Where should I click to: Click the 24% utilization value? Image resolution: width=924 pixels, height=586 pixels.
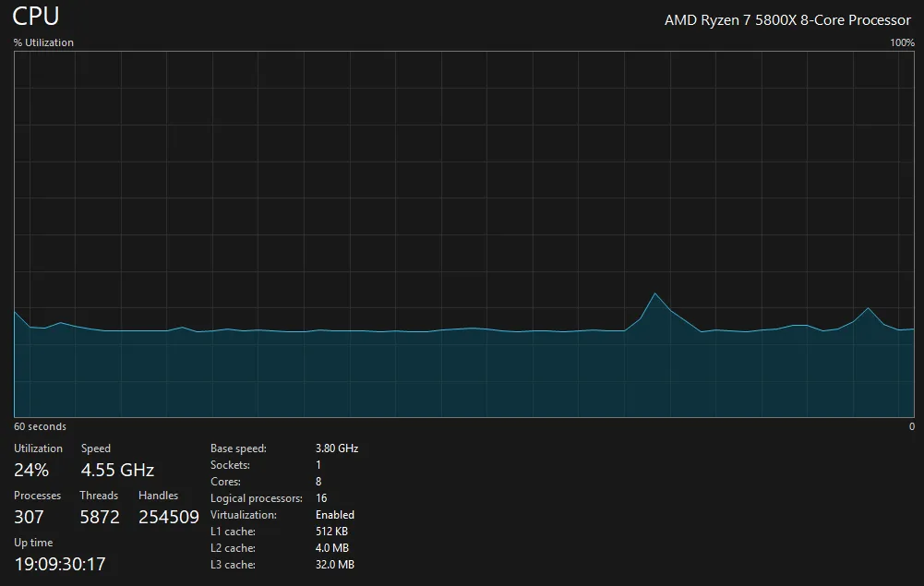tap(31, 470)
